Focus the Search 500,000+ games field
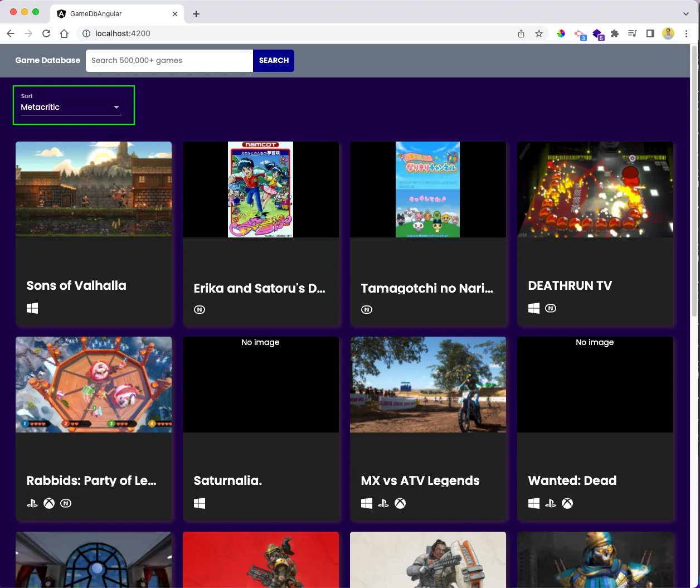The height and width of the screenshot is (588, 700). tap(169, 61)
